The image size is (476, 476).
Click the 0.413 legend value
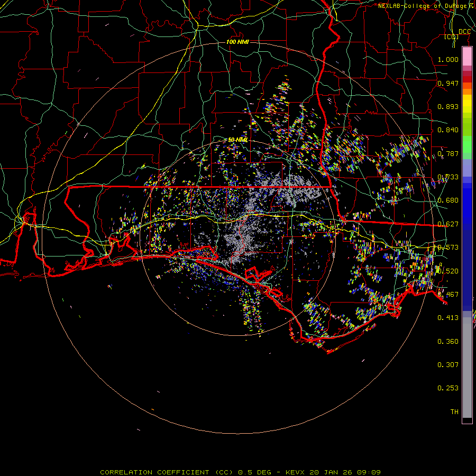pos(448,318)
